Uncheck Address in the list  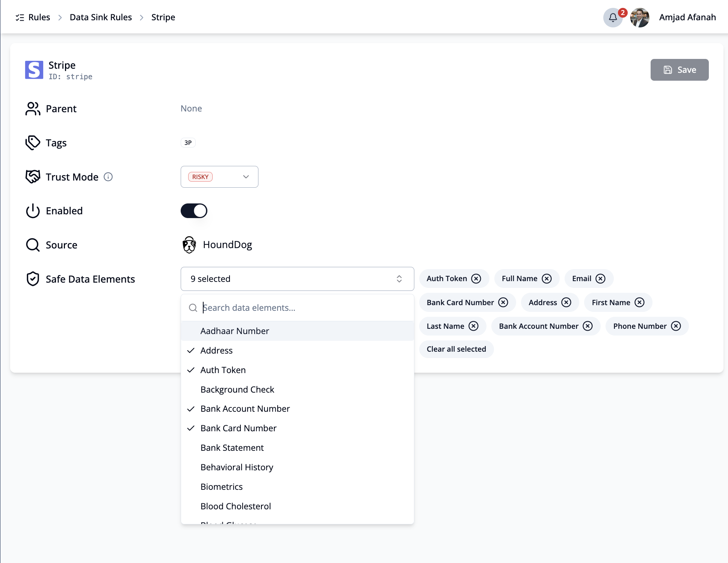[298, 351]
